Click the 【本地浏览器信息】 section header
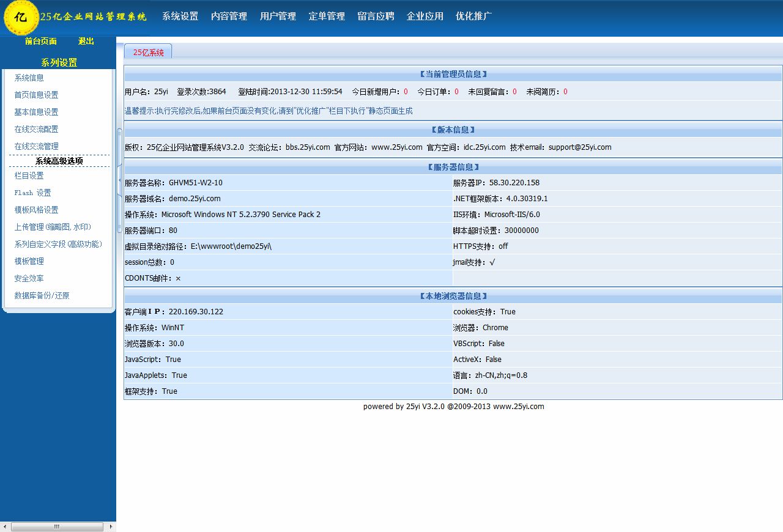Viewport: 783px width, 532px height. (x=453, y=296)
